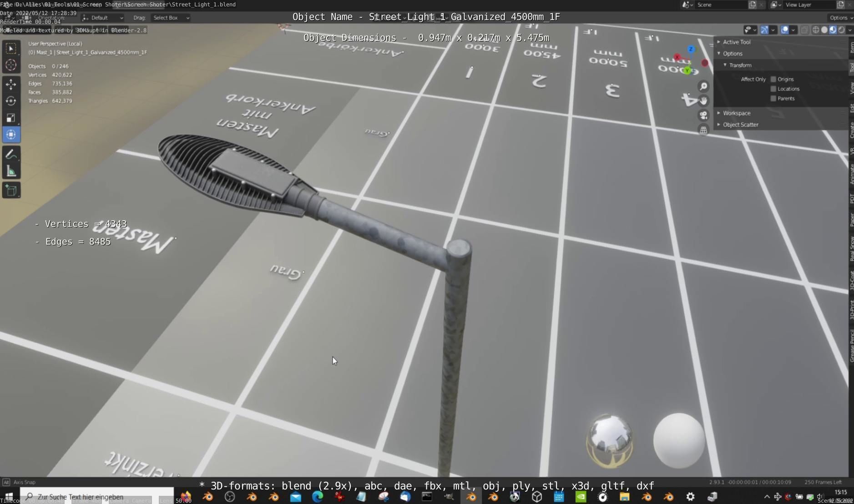
Task: Open the Orientation Default dropdown
Action: click(103, 18)
